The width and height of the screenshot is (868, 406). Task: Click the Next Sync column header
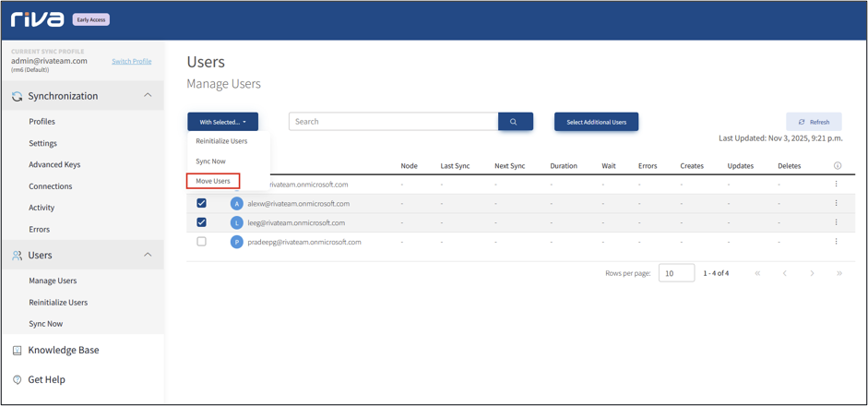(x=510, y=166)
